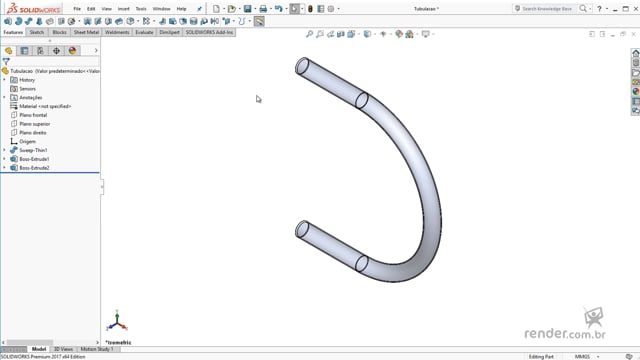Open the File Explorer folder icon in task pane

636,73
